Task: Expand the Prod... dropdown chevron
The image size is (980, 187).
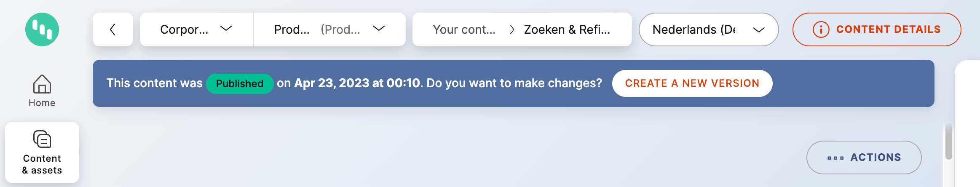Action: (379, 29)
